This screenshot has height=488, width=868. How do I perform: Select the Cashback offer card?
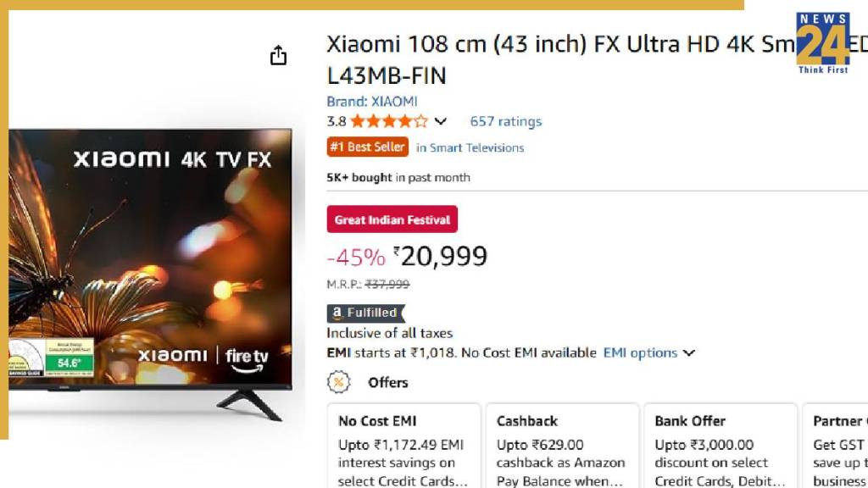pyautogui.click(x=561, y=447)
